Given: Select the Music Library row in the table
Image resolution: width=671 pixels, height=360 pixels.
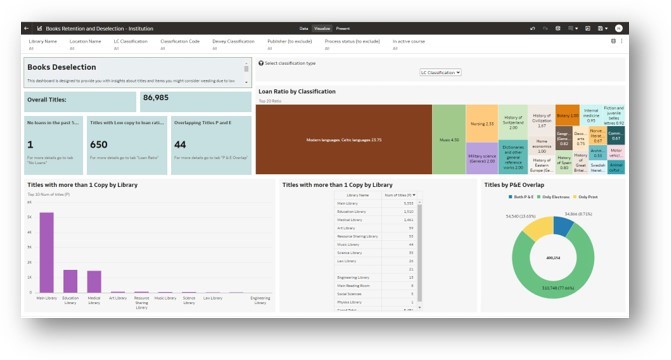Looking at the screenshot, I should 375,244.
